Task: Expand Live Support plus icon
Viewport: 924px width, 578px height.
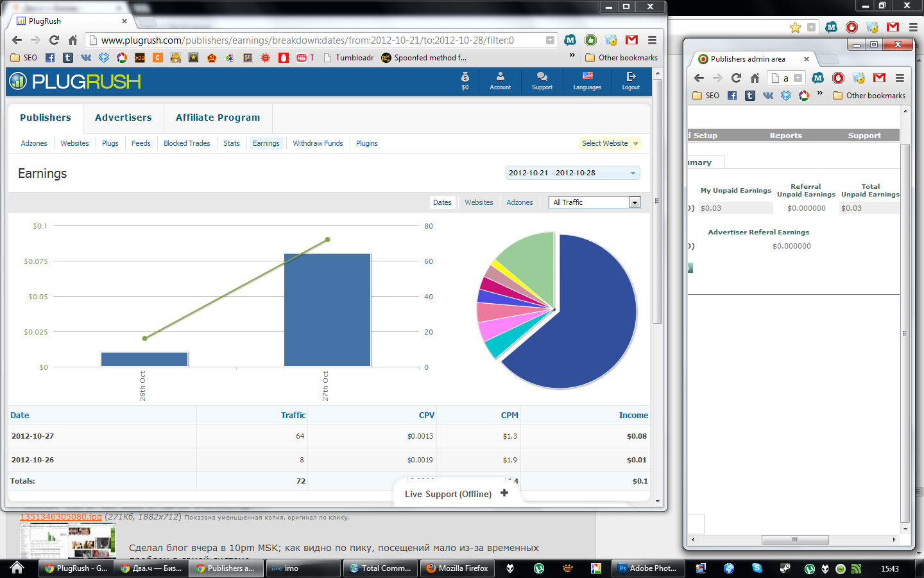Action: coord(504,493)
